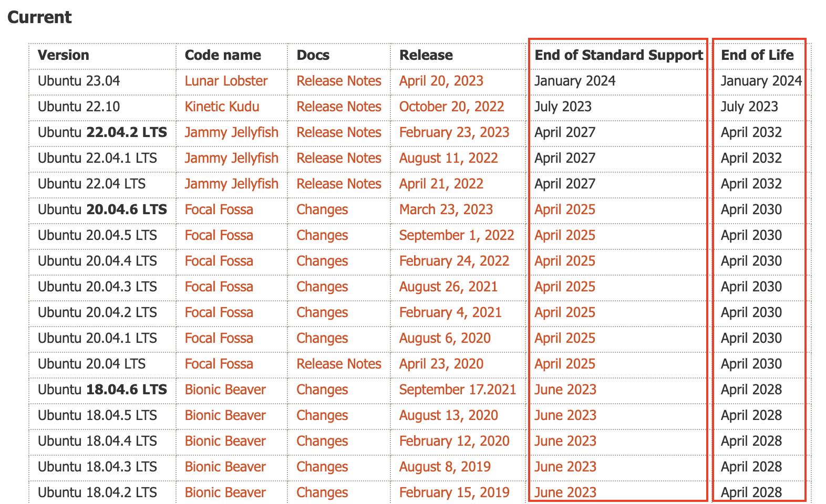Open Release Notes for Ubuntu 20.04 LTS
Image resolution: width=826 pixels, height=504 pixels.
pos(339,364)
